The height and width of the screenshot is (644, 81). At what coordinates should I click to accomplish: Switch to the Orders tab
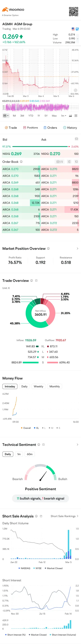pyautogui.click(x=50, y=128)
